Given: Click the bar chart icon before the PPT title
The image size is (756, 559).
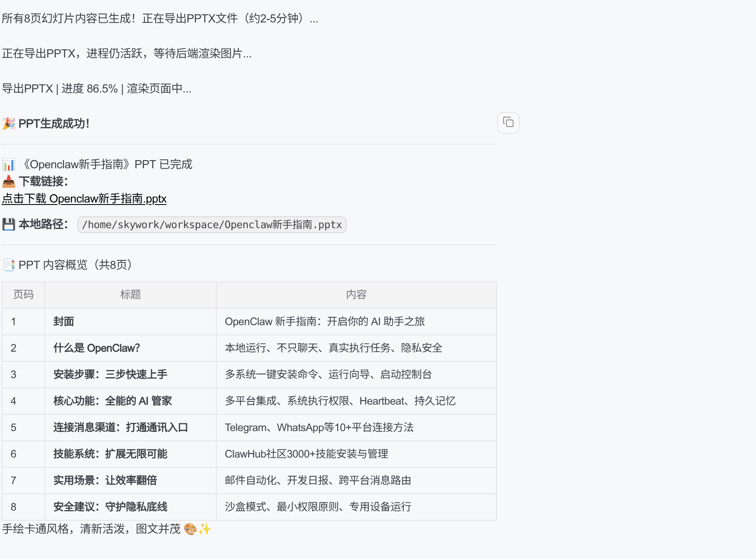Looking at the screenshot, I should [x=9, y=164].
